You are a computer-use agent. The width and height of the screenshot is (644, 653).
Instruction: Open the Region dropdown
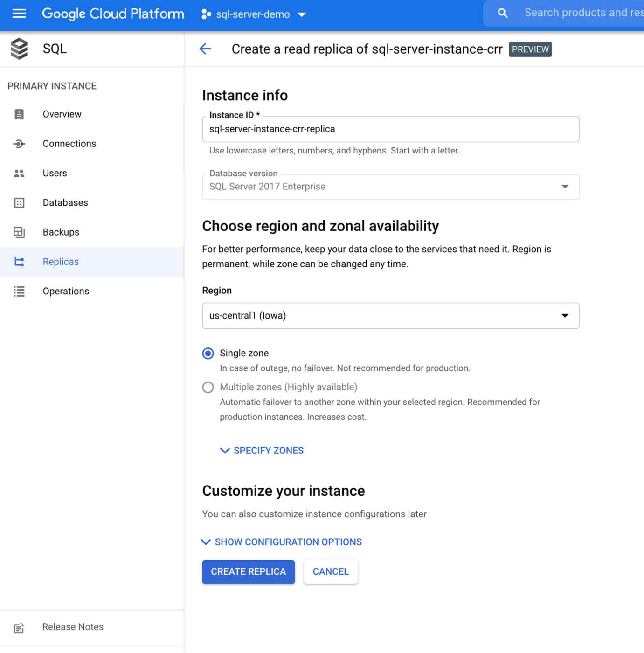coord(390,316)
